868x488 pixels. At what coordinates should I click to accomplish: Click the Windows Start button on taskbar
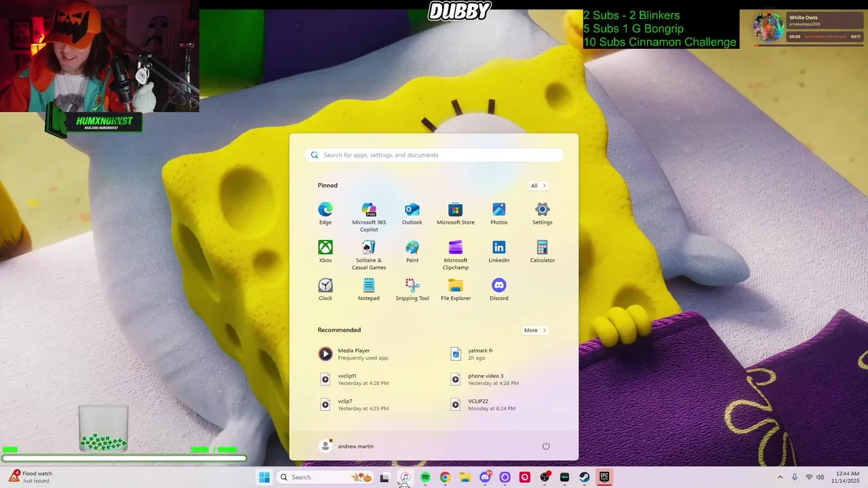pos(264,477)
